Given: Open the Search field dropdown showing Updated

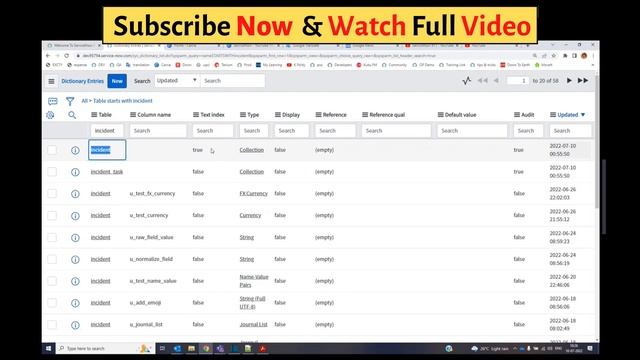Looking at the screenshot, I should [176, 81].
